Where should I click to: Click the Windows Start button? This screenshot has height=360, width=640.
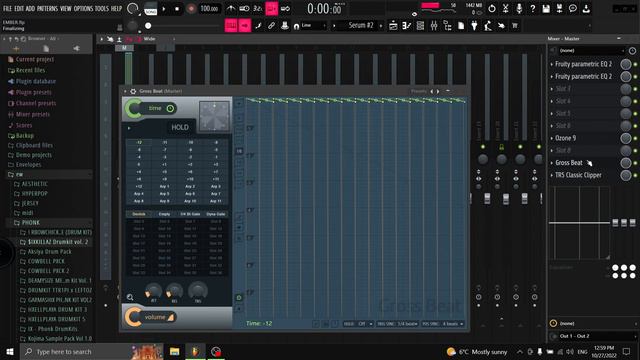point(9,351)
